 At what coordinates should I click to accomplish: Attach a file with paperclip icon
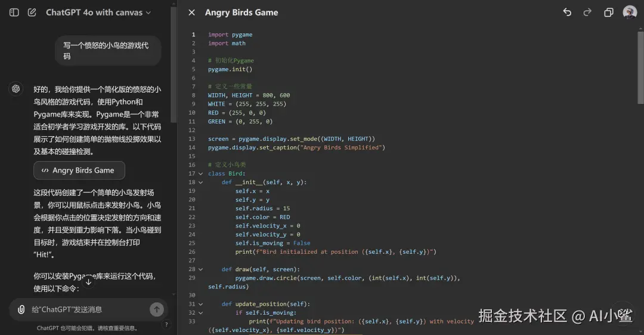[21, 309]
